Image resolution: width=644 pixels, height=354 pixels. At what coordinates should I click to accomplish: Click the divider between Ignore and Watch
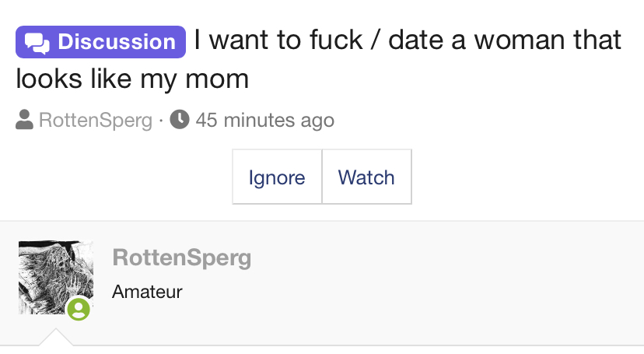click(x=322, y=177)
